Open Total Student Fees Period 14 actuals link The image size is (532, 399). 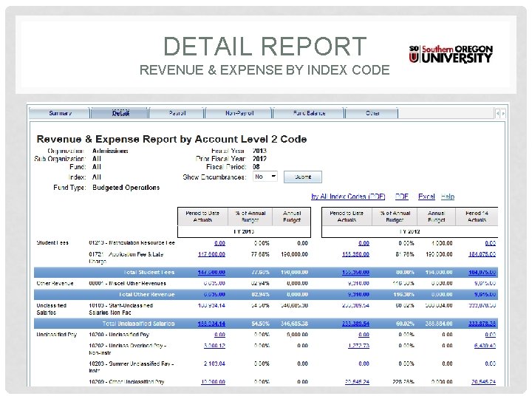click(x=482, y=272)
